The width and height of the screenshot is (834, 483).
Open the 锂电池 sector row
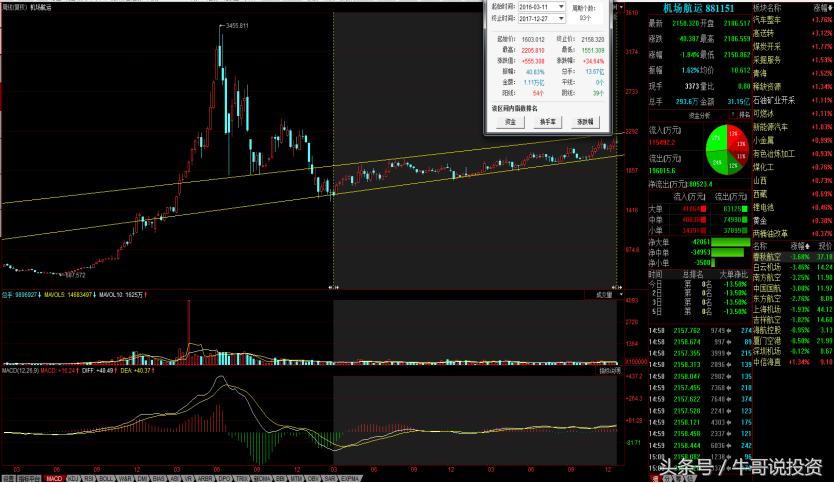pos(793,207)
